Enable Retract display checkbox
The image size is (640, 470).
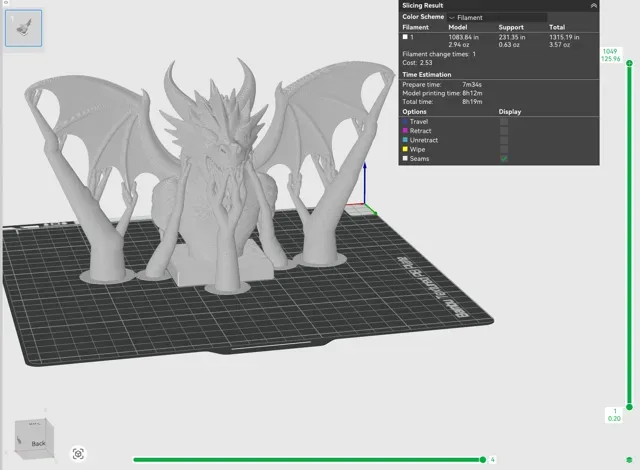[x=504, y=131]
